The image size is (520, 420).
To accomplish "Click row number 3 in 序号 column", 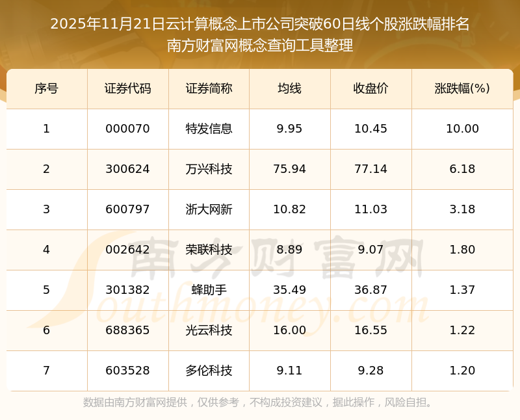I will (x=46, y=209).
